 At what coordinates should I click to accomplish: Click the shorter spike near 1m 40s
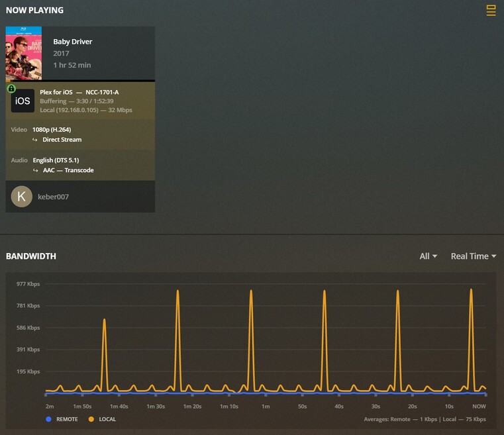[104, 355]
